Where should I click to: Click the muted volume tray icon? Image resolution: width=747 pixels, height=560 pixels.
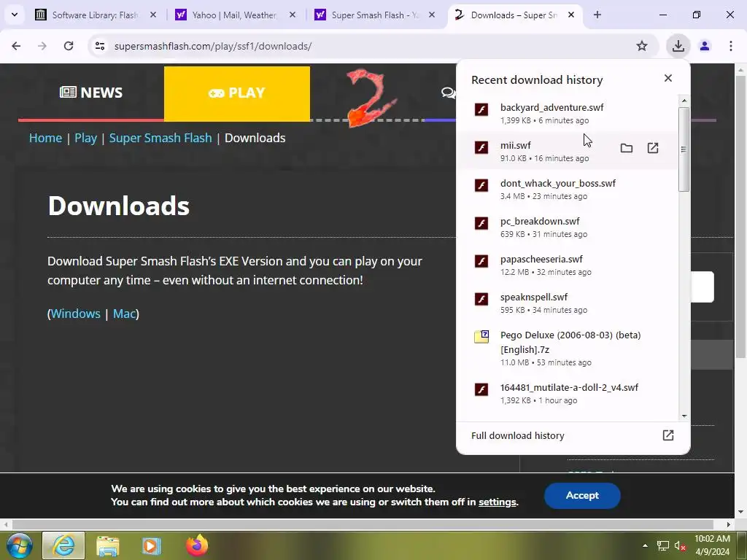[681, 546]
